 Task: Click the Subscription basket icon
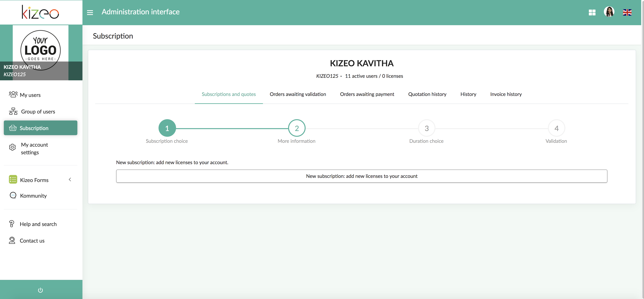[x=13, y=128]
